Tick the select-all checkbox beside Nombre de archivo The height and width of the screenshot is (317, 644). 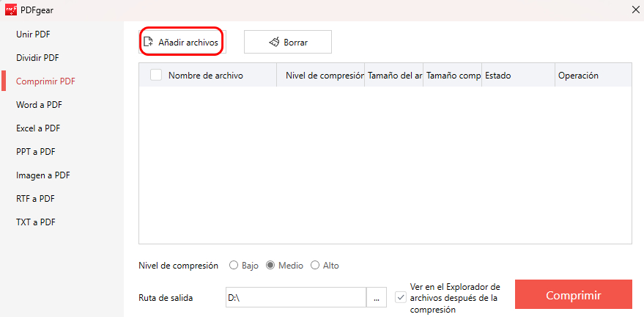click(x=156, y=75)
